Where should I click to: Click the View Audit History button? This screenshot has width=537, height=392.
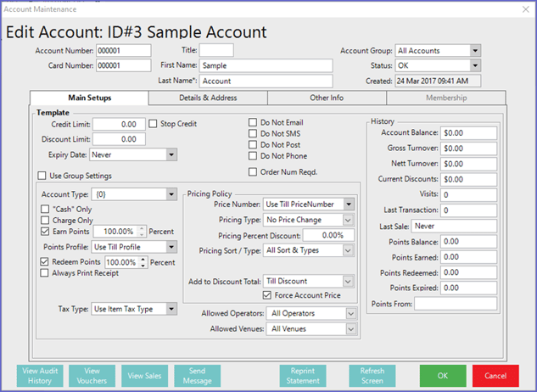pos(39,376)
